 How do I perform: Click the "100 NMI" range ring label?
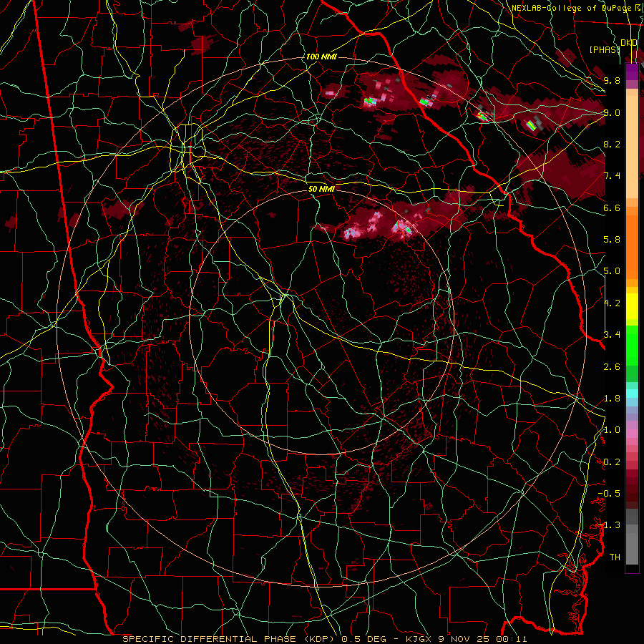(321, 57)
